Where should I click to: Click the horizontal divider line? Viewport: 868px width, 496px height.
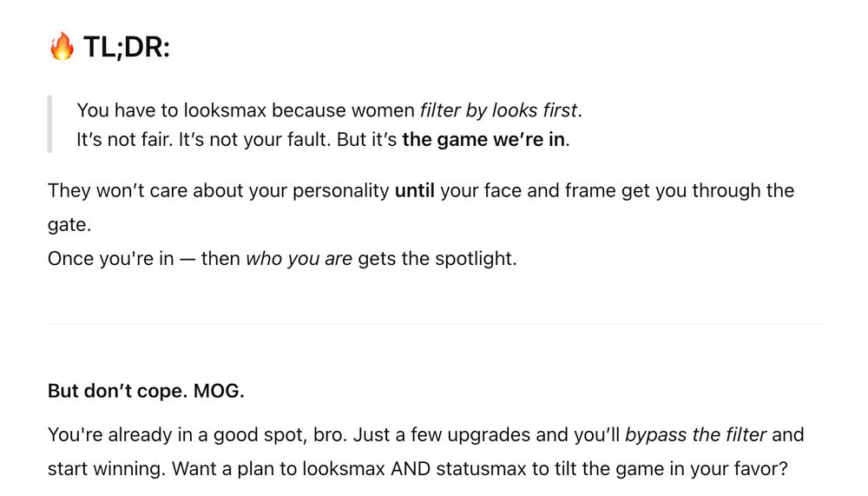coord(436,324)
